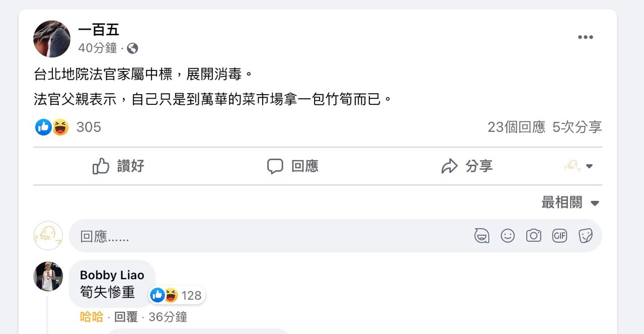
Task: View post reactions via like emoji icon
Action: (x=43, y=127)
